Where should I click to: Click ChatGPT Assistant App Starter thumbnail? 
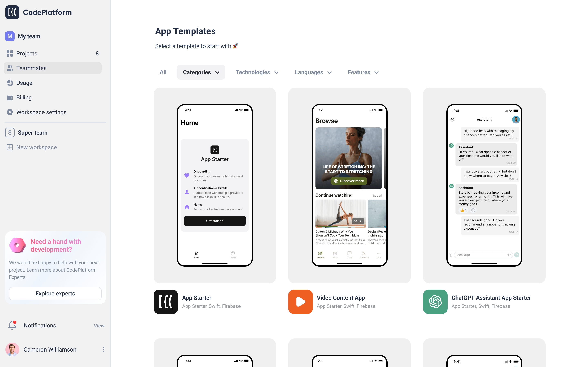click(x=484, y=185)
